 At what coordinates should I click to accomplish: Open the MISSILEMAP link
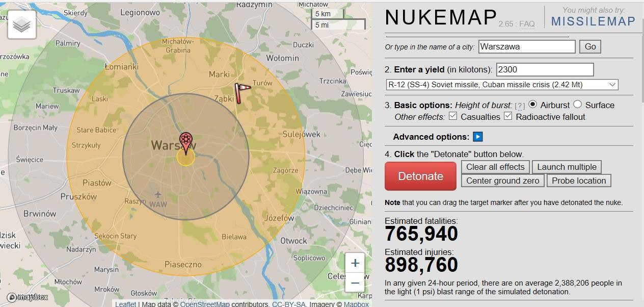click(x=593, y=21)
